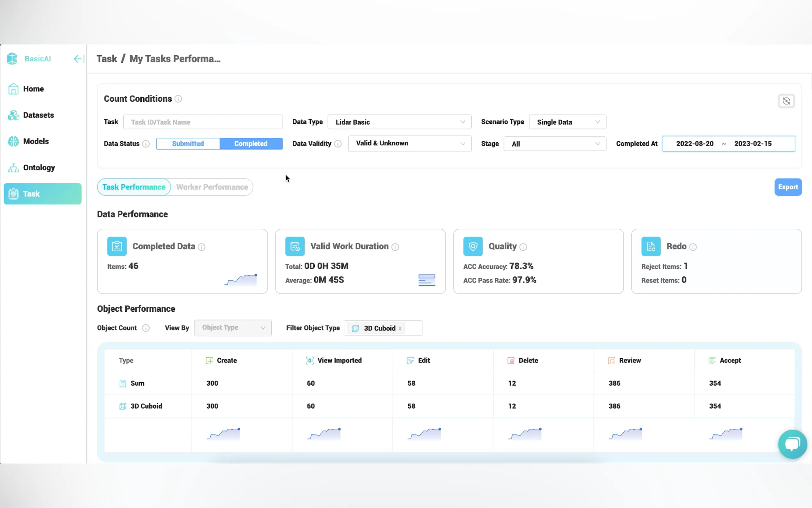
Task: Click the Export button
Action: pos(787,187)
